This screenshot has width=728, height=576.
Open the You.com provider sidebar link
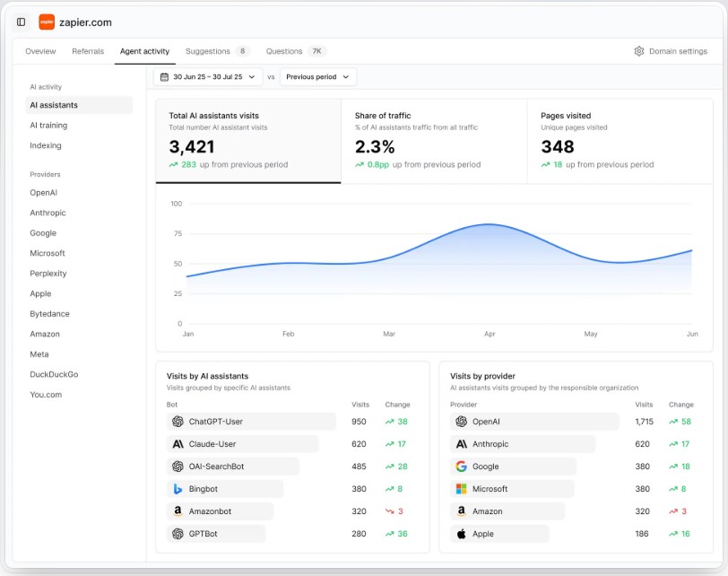[46, 395]
